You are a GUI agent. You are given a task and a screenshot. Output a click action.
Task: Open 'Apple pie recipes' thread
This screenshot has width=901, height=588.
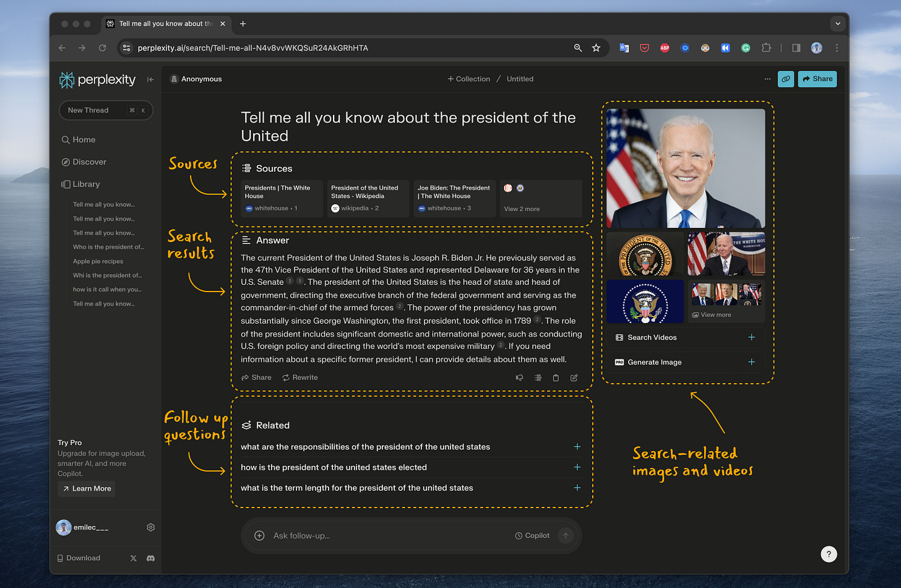(98, 261)
